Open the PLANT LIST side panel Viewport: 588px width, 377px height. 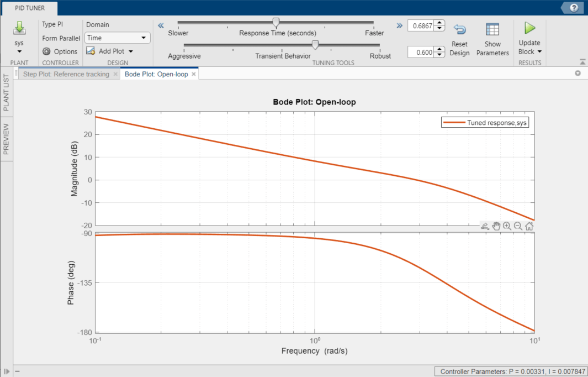click(x=7, y=93)
